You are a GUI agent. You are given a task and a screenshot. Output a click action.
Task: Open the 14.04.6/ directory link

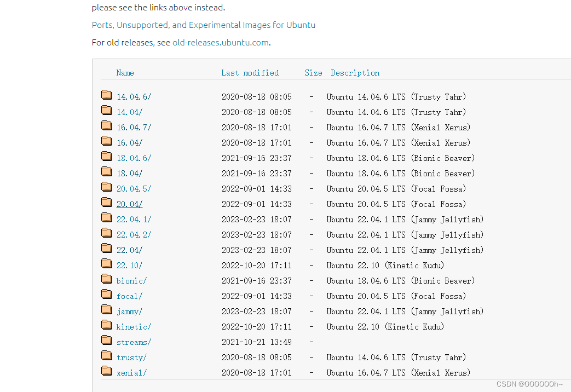point(134,97)
